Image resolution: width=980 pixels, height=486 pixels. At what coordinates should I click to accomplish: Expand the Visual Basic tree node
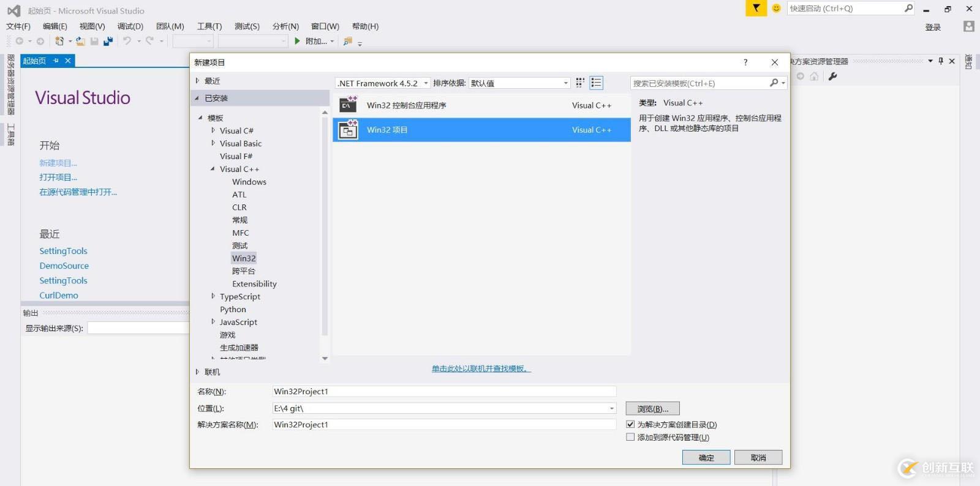coord(213,143)
